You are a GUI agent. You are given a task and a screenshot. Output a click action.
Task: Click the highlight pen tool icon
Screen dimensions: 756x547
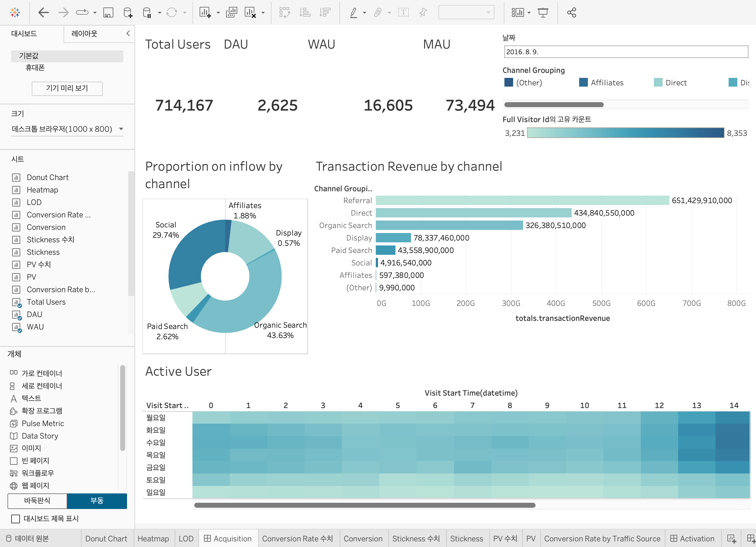coord(353,13)
